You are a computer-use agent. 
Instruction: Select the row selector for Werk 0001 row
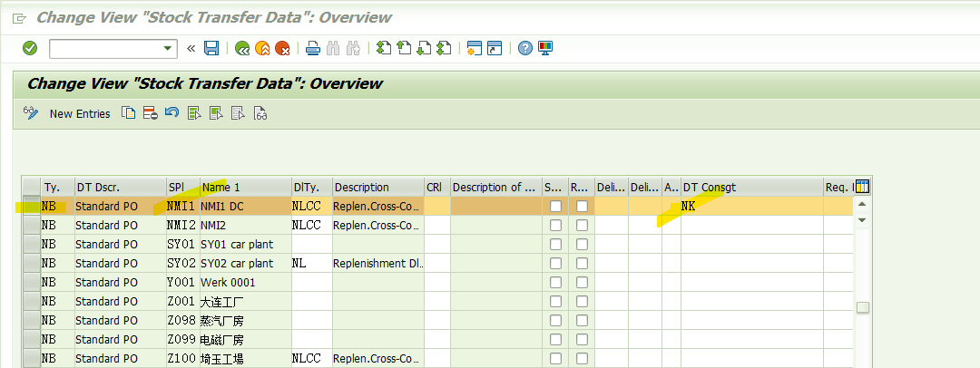point(31,283)
